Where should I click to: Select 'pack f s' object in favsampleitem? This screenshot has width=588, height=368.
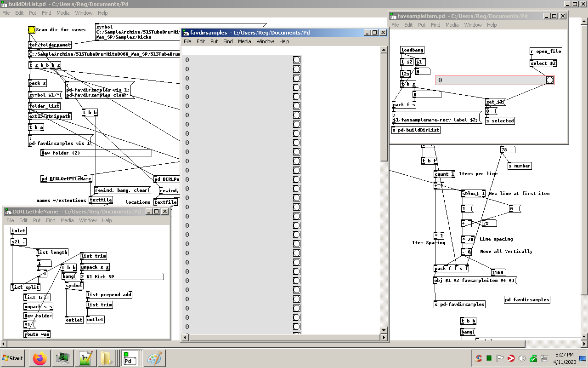pos(404,104)
